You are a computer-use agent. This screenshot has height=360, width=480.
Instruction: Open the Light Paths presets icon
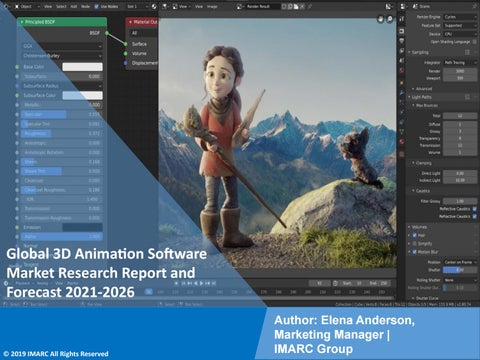(467, 97)
